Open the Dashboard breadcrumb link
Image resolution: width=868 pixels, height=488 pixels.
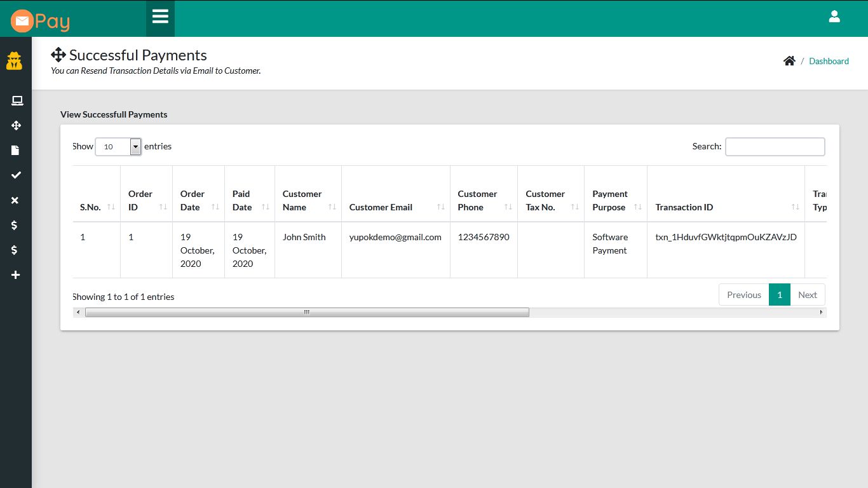(829, 61)
